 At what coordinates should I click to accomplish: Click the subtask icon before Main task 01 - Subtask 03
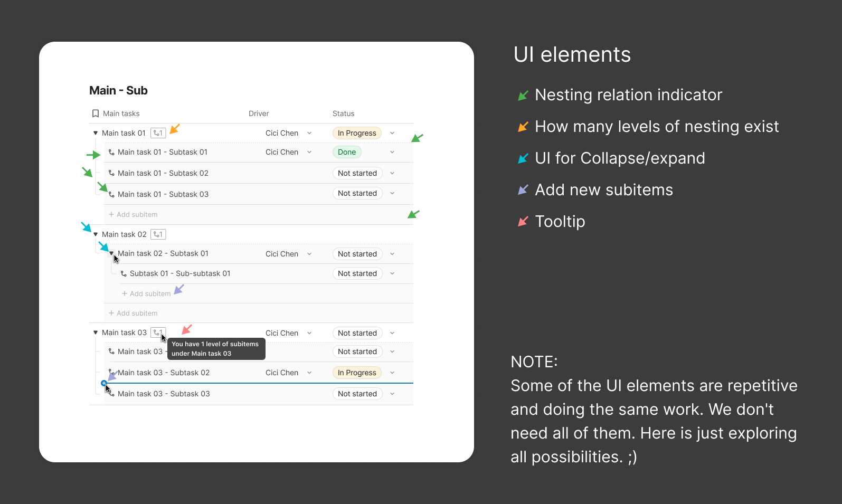pyautogui.click(x=111, y=194)
